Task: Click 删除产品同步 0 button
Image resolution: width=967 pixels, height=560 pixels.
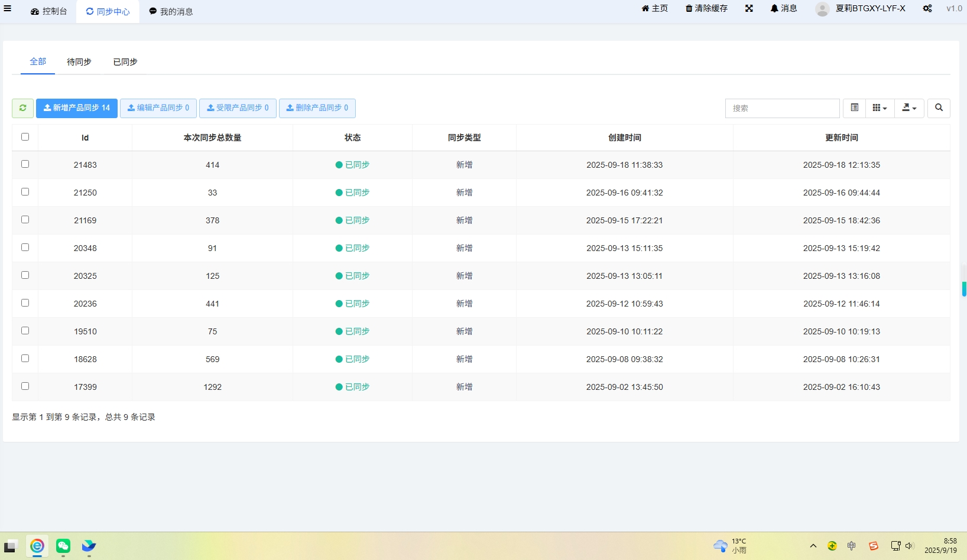Action: [317, 108]
